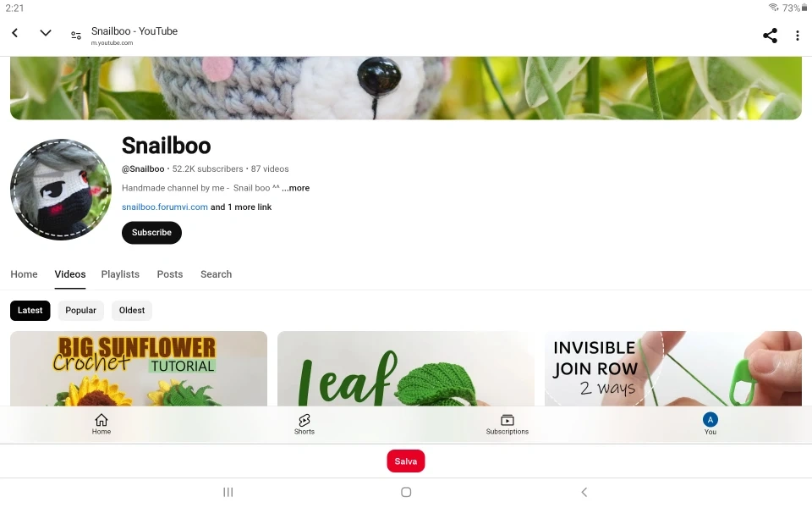Tap the red Salva button

[405, 461]
